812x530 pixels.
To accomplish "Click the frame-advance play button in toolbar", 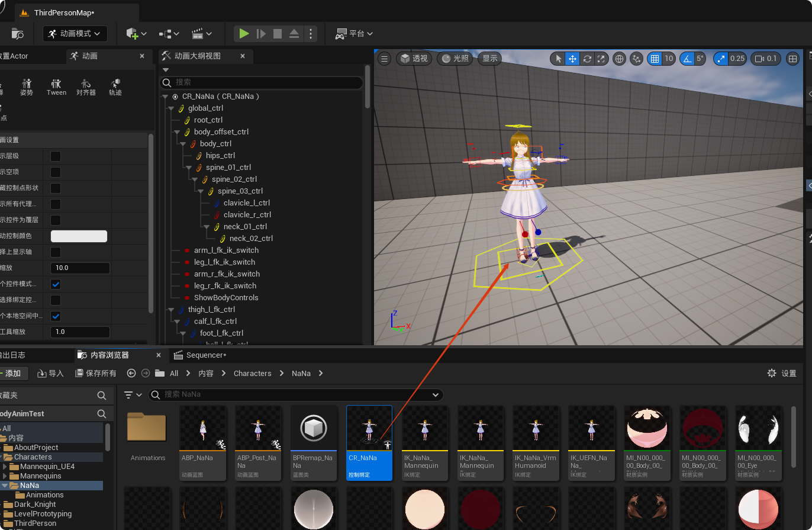I will pyautogui.click(x=261, y=34).
